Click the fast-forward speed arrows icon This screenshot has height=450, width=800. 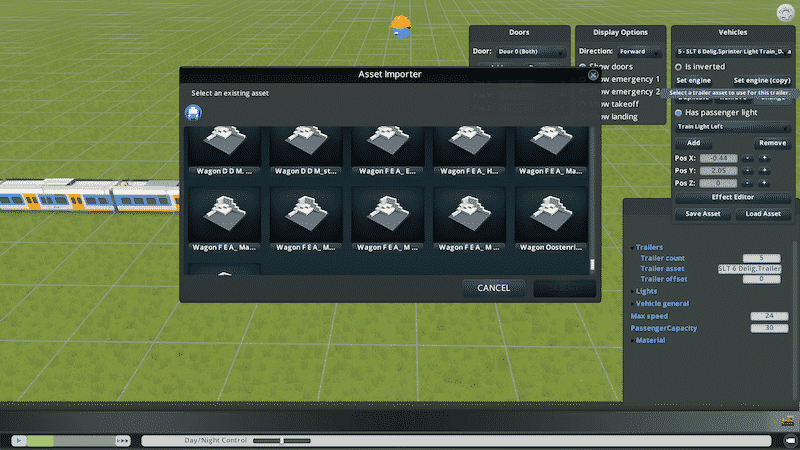coord(123,440)
